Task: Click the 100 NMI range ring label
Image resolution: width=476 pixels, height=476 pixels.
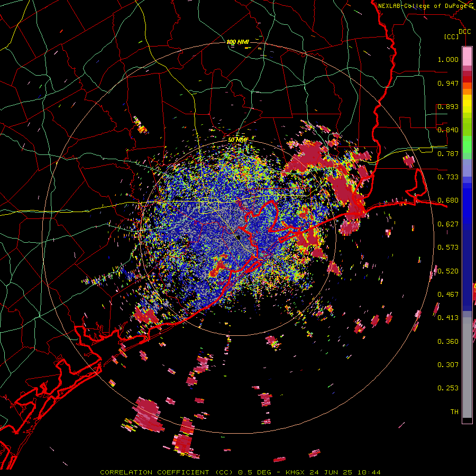Action: point(237,42)
